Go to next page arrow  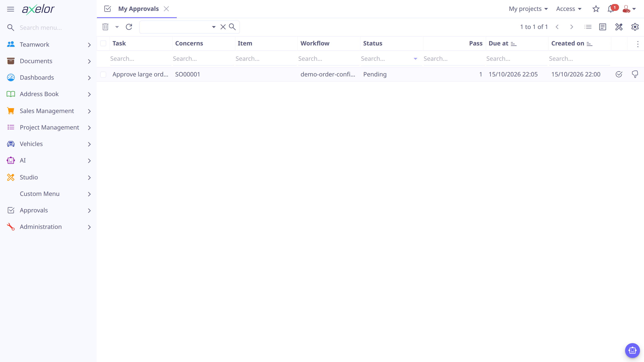tap(572, 27)
